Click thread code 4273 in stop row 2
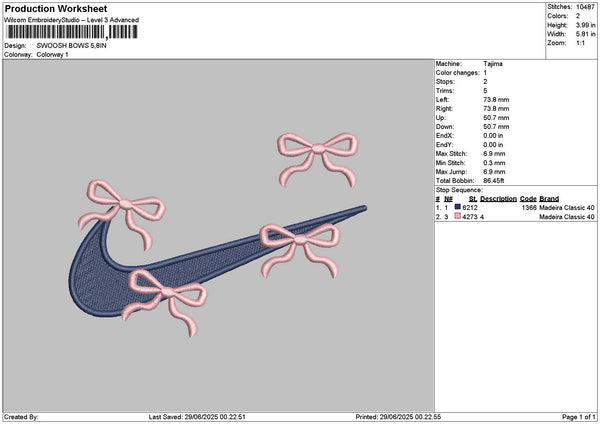 [x=470, y=217]
